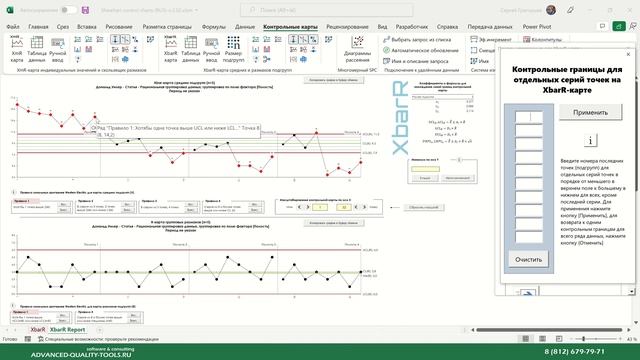Click the macro record icon in status bar
The height and width of the screenshot is (360, 640).
click(x=28, y=339)
